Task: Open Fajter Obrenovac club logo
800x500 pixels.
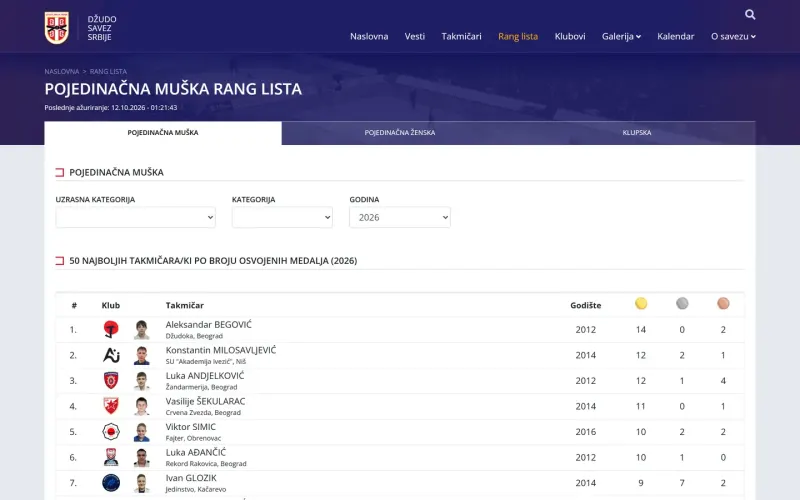Action: pyautogui.click(x=111, y=432)
